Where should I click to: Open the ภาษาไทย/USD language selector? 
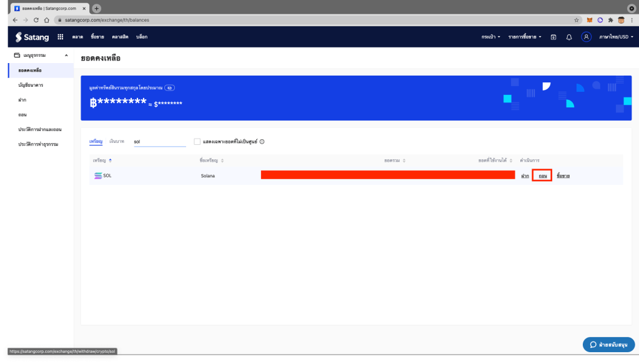click(x=616, y=37)
